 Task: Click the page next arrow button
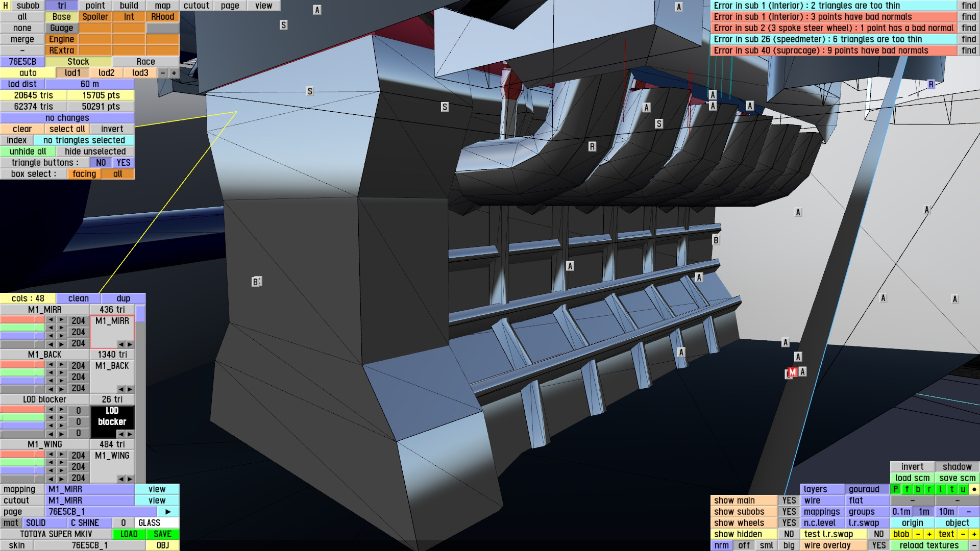168,512
